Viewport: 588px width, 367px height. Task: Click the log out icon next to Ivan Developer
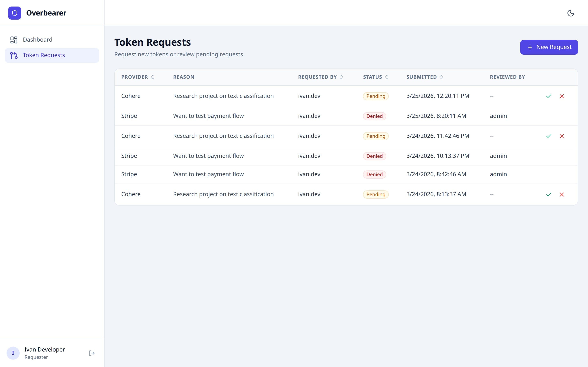[x=92, y=353]
